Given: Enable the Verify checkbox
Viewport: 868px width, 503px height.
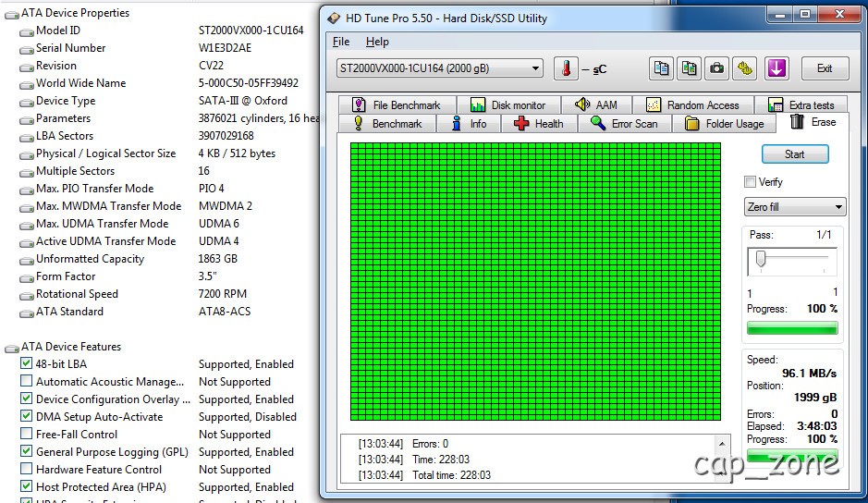Looking at the screenshot, I should [x=750, y=182].
